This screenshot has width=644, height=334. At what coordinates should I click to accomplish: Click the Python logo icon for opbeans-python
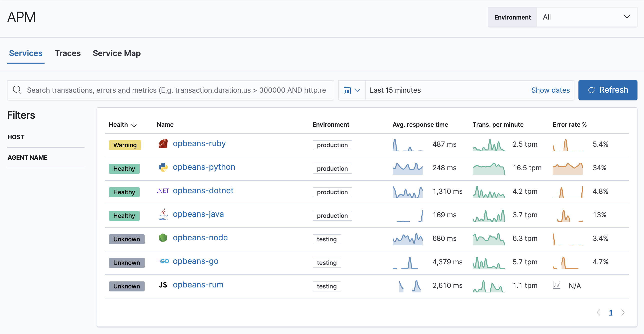tap(162, 168)
